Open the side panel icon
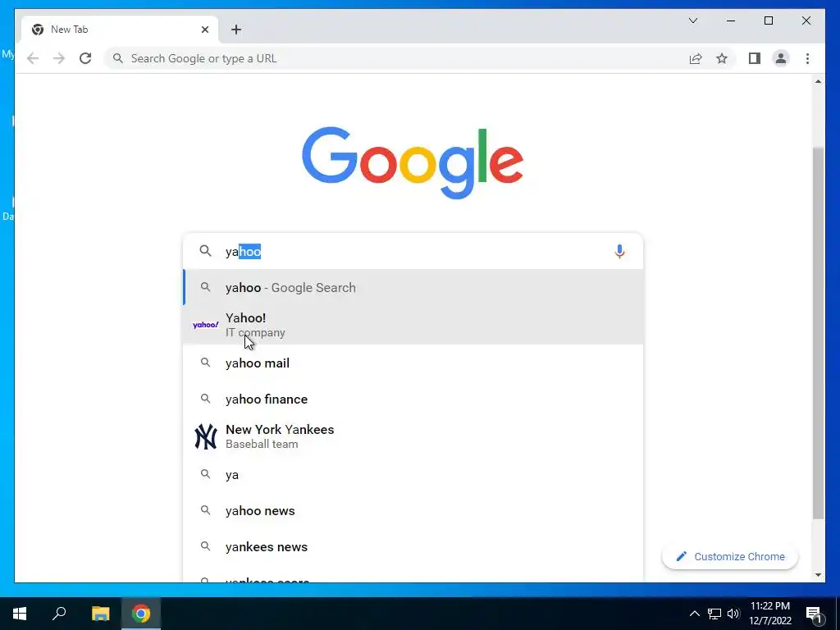 [x=755, y=58]
